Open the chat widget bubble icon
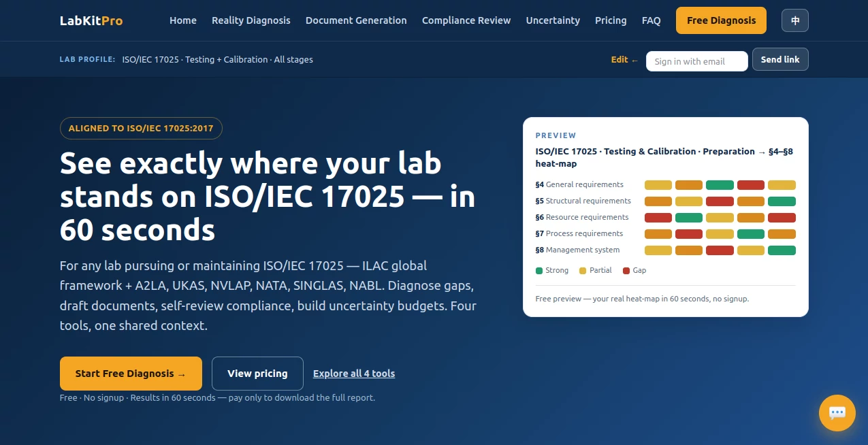Image resolution: width=868 pixels, height=445 pixels. [x=837, y=413]
